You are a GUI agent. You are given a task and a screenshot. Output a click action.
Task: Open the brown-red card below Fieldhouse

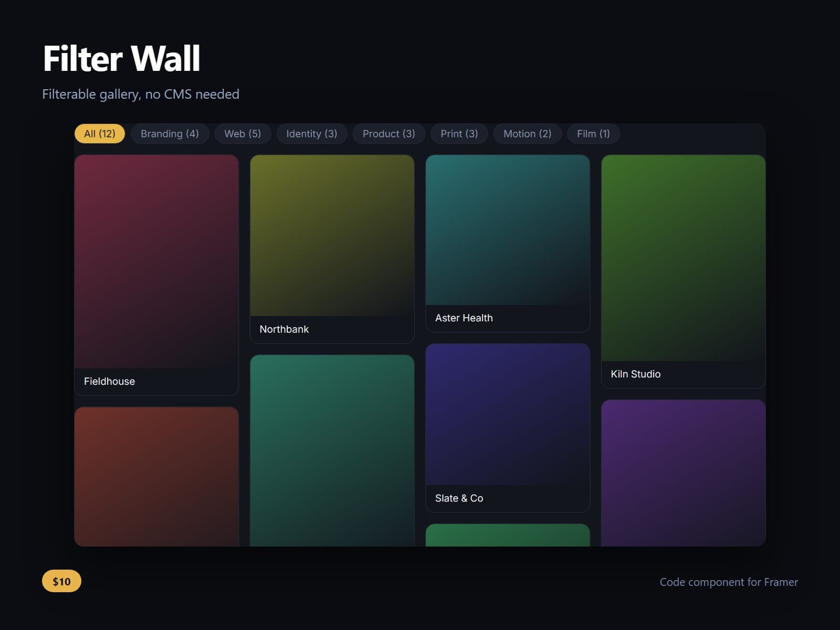coord(156,477)
